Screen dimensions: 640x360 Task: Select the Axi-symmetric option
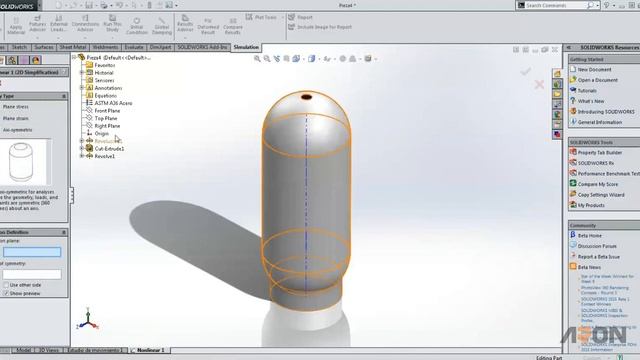[17, 130]
